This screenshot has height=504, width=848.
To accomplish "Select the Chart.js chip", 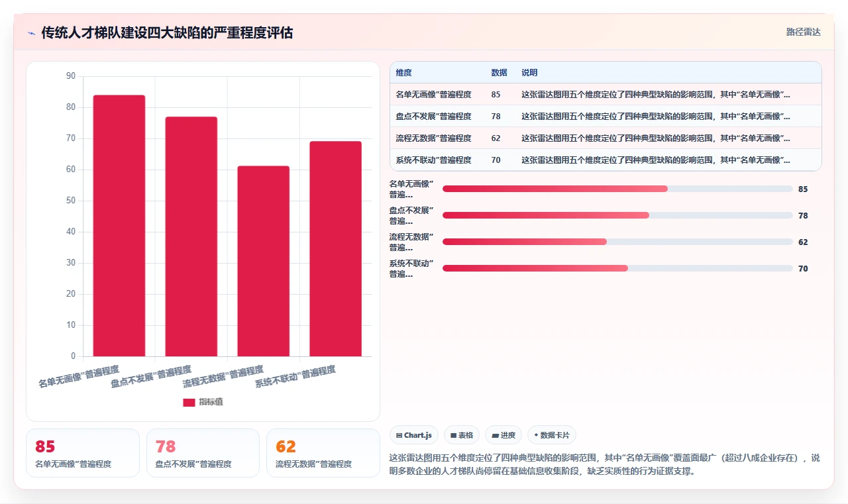I will click(x=413, y=435).
